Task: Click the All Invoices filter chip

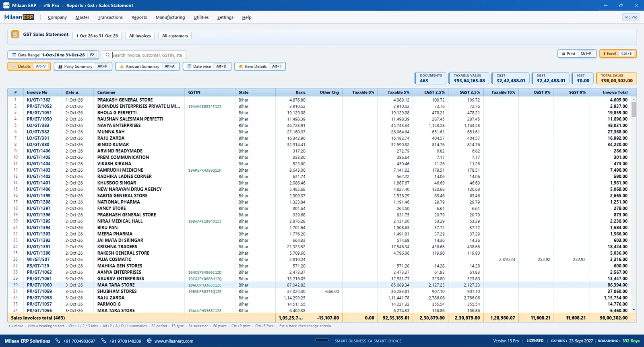Action: click(140, 36)
